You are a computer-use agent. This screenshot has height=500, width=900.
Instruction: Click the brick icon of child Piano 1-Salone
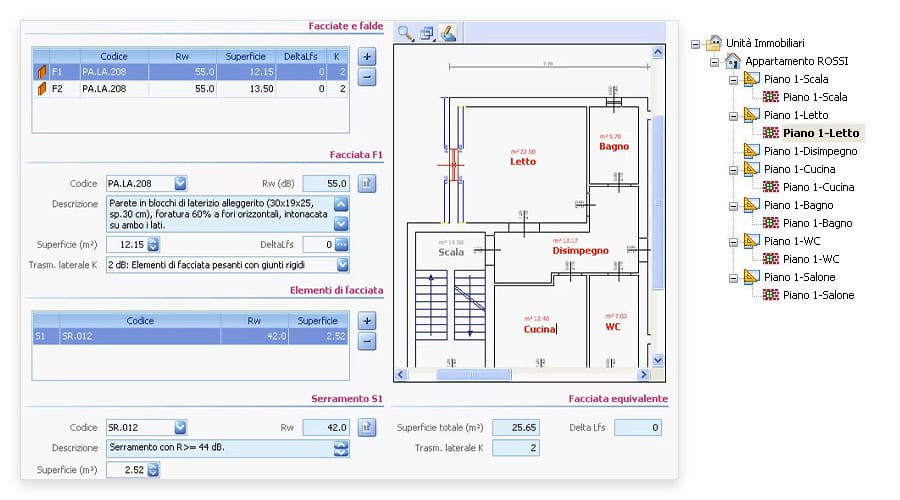coord(770,295)
